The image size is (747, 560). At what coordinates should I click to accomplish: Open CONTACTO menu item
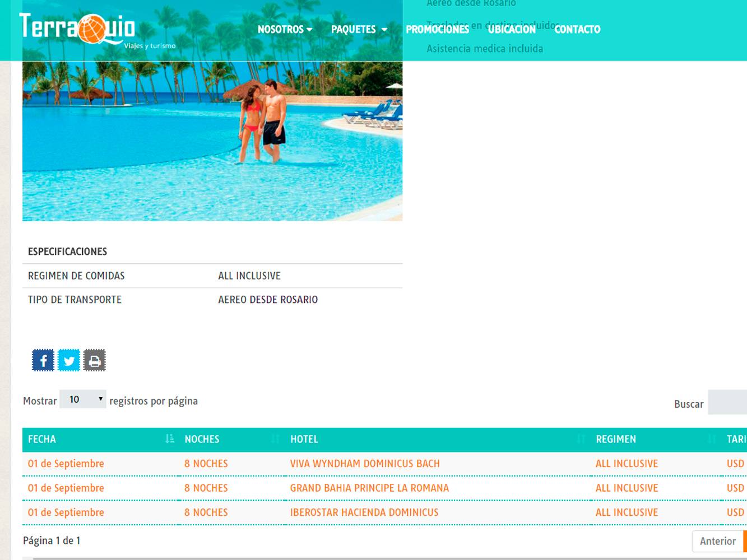pos(577,29)
